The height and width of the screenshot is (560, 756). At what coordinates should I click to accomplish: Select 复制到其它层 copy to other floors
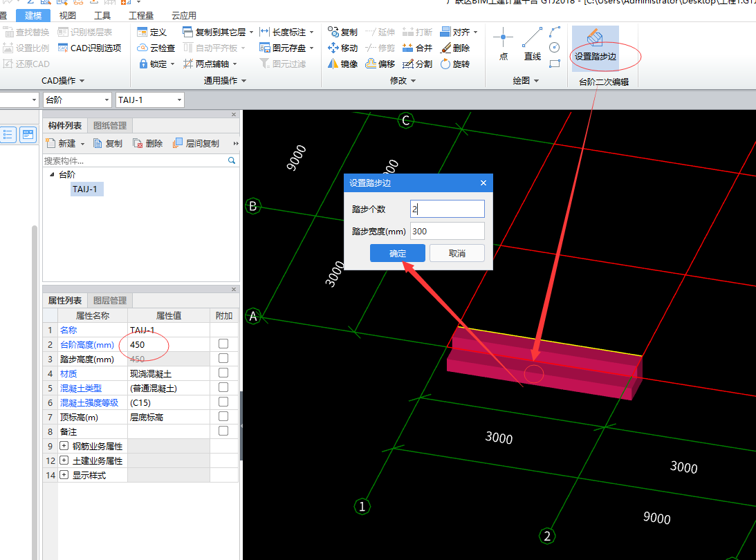pyautogui.click(x=217, y=32)
